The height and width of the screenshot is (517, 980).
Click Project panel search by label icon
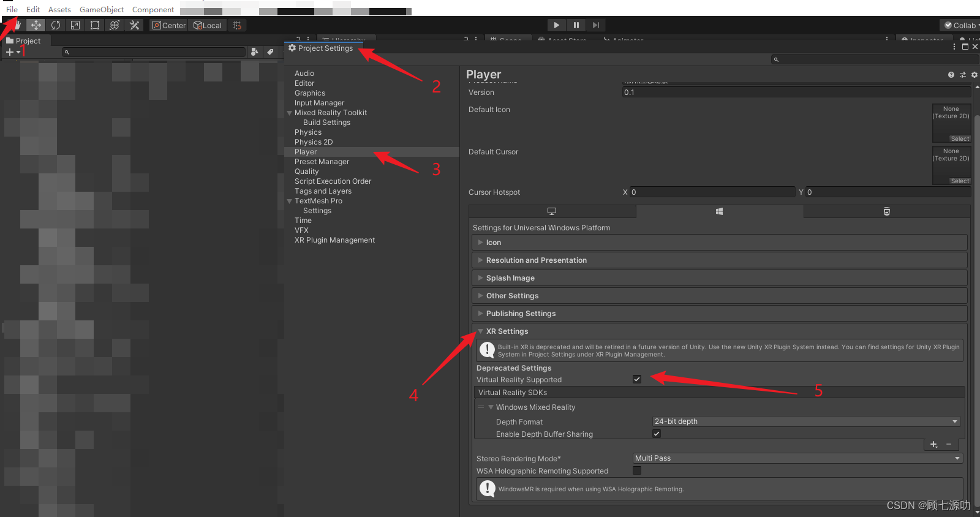pos(269,52)
